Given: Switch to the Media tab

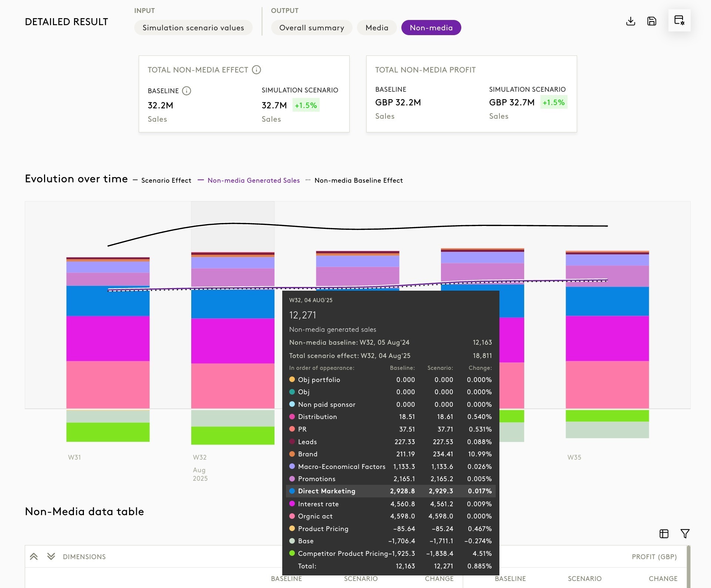Looking at the screenshot, I should [x=377, y=28].
